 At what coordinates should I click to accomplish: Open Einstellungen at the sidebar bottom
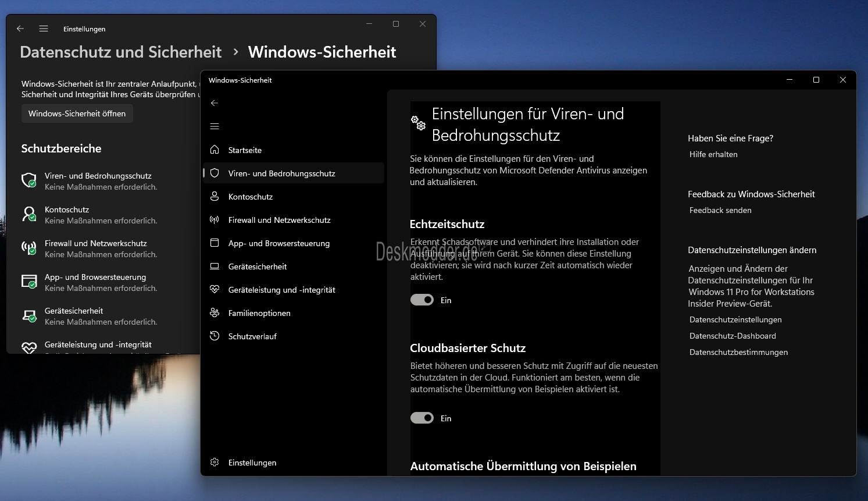pos(294,463)
